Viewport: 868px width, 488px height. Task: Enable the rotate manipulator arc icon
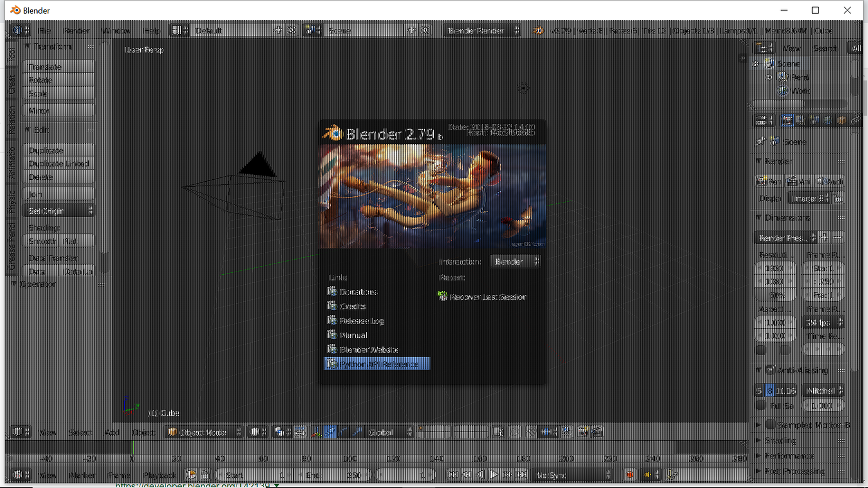(344, 432)
